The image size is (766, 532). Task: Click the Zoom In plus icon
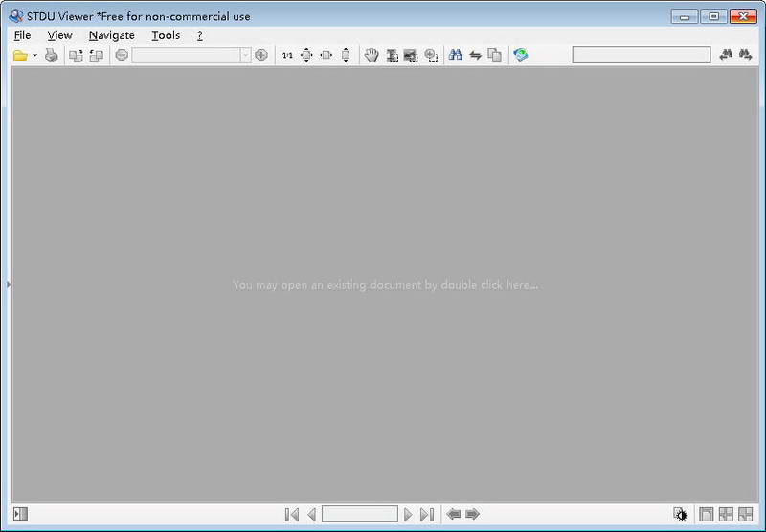pyautogui.click(x=261, y=55)
